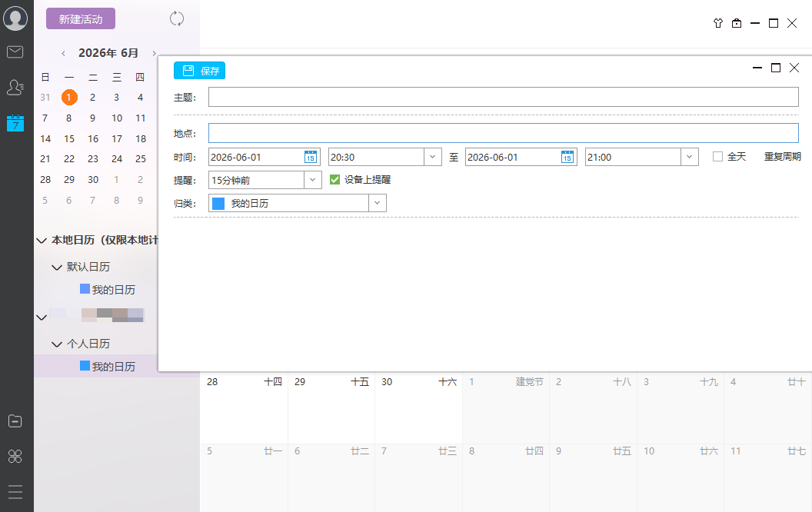The height and width of the screenshot is (512, 812).
Task: Click color square of 个人日历 我的日历
Action: coord(85,365)
